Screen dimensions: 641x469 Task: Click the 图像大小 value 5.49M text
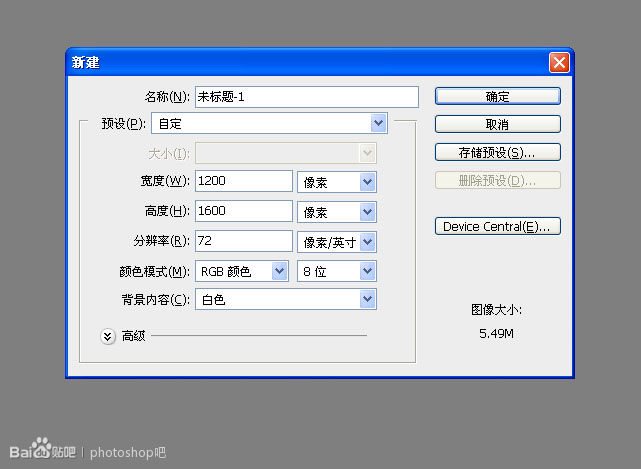click(496, 334)
